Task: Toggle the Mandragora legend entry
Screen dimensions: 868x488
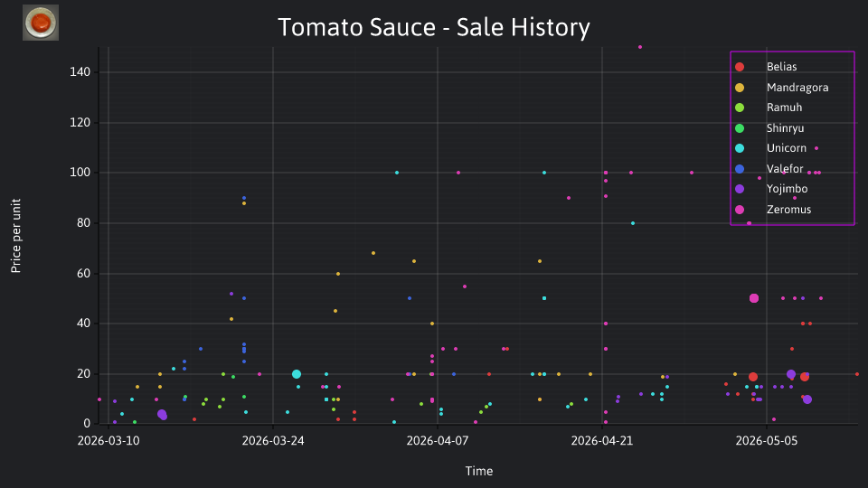Action: (781, 88)
